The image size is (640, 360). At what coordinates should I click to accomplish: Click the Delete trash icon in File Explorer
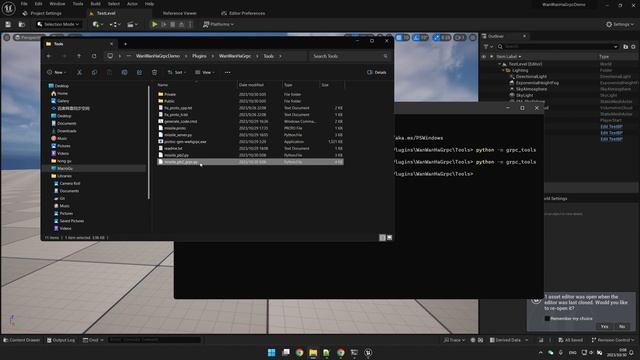(x=154, y=72)
